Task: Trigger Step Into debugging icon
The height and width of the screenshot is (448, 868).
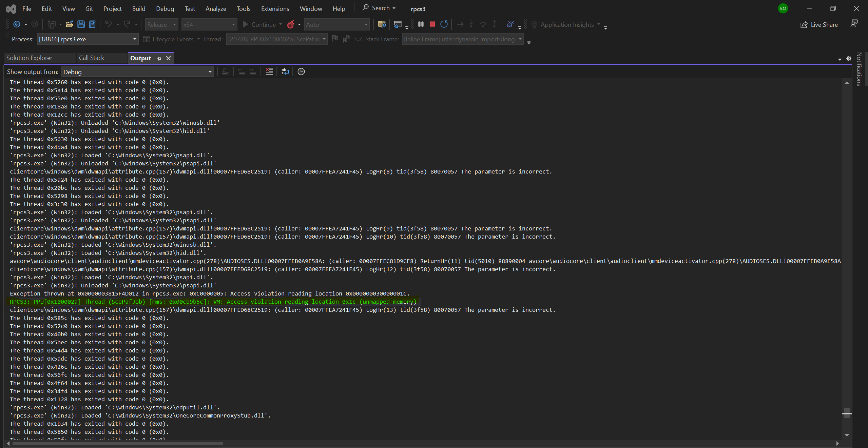Action: pos(471,24)
